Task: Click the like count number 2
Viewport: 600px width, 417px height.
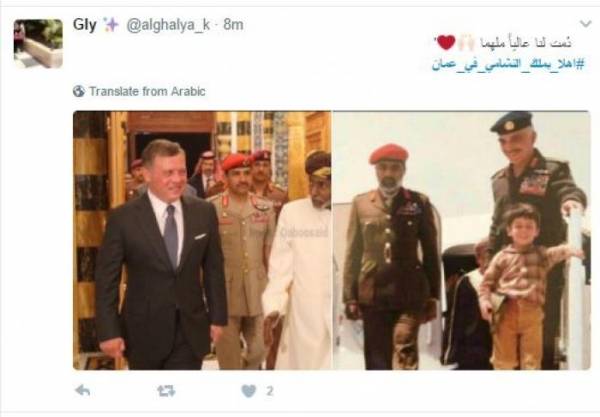Action: pyautogui.click(x=270, y=391)
